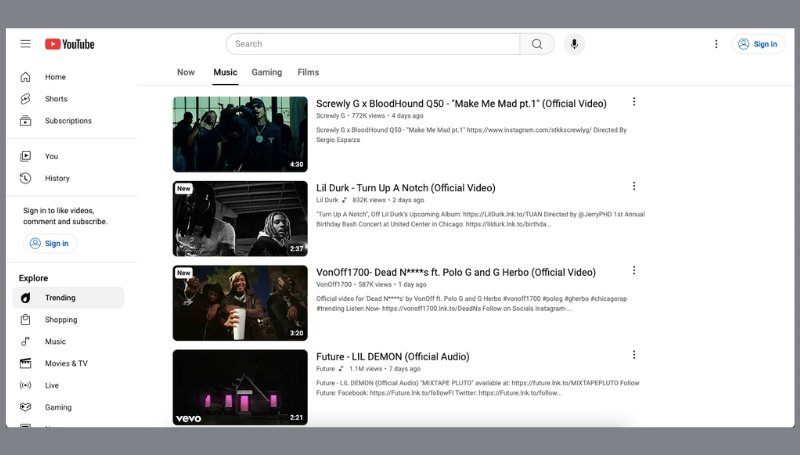Click the Subscriptions icon in sidebar
Image resolution: width=800 pixels, height=455 pixels.
click(x=26, y=121)
